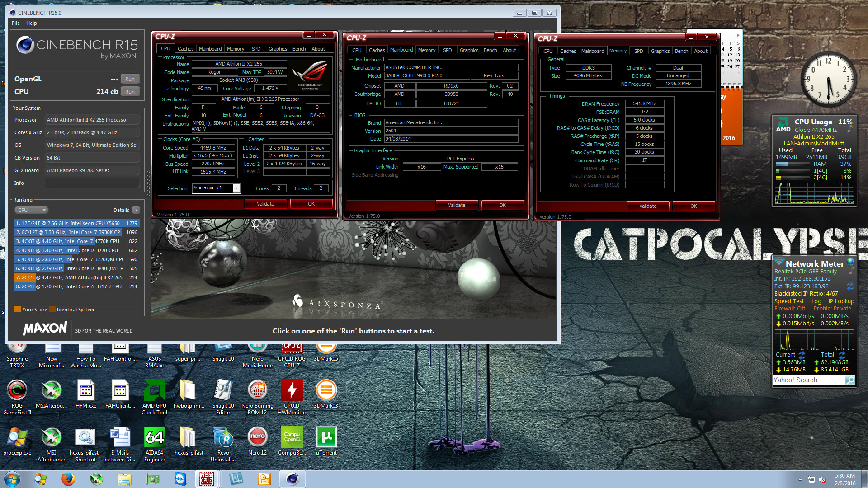Open FAHClient desktop shortcut
This screenshot has height=488, width=868.
120,394
